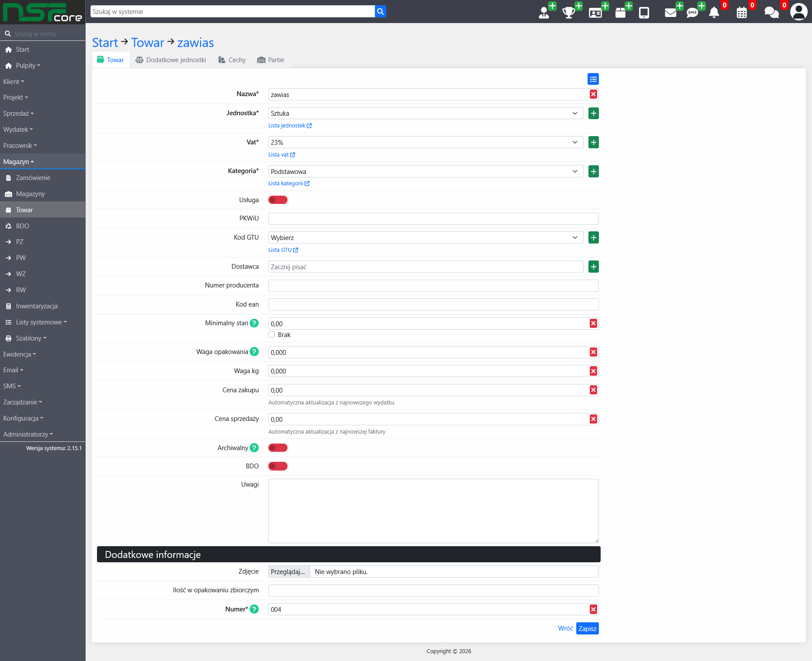Switch to the Cechy tab

232,60
